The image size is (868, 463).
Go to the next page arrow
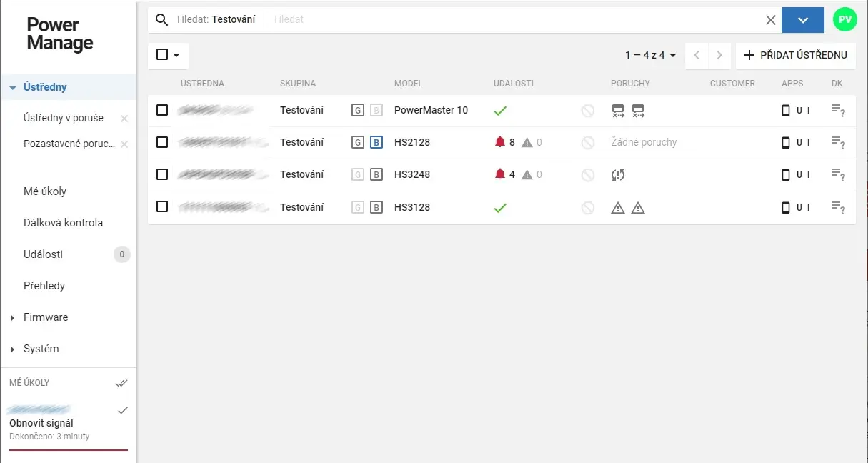click(x=719, y=55)
